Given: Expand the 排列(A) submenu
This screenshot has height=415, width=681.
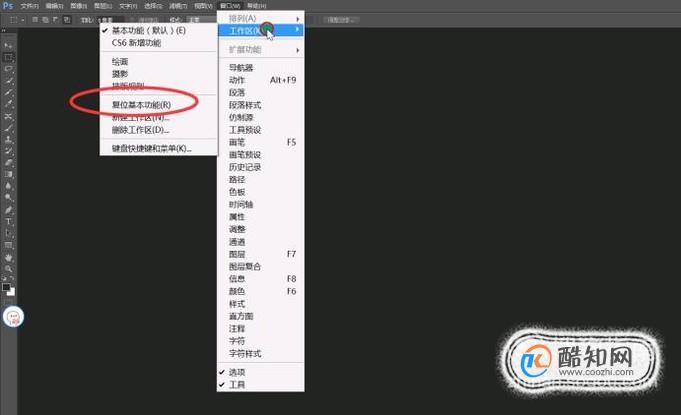Looking at the screenshot, I should (x=261, y=19).
